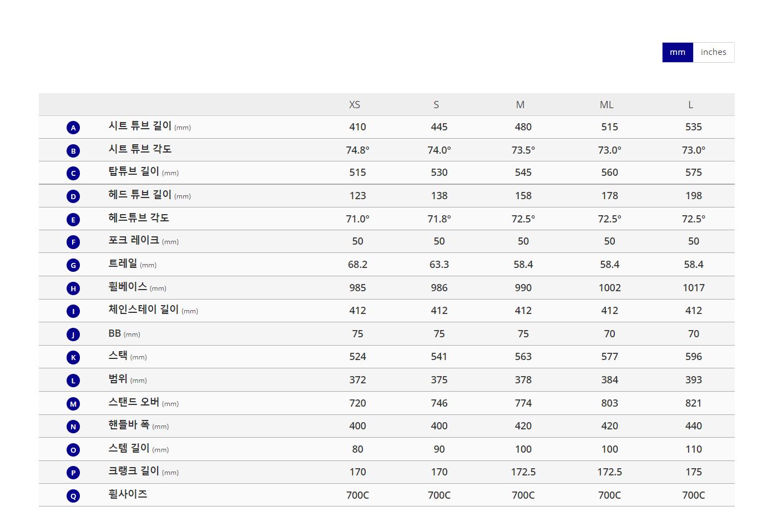Screen dimensions: 773x532
Task: Click the 스탠드 오버 row label
Action: tap(134, 402)
